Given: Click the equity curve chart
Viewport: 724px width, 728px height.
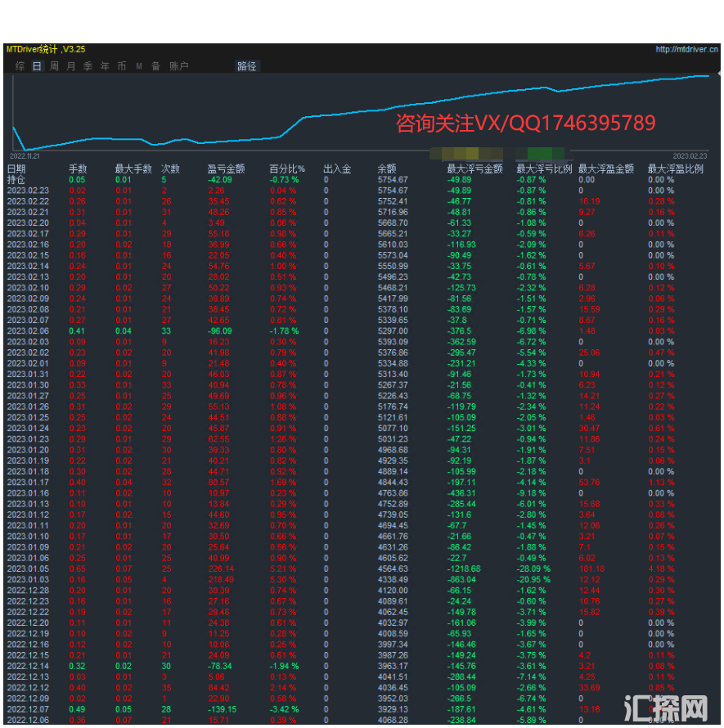Looking at the screenshot, I should (x=362, y=112).
